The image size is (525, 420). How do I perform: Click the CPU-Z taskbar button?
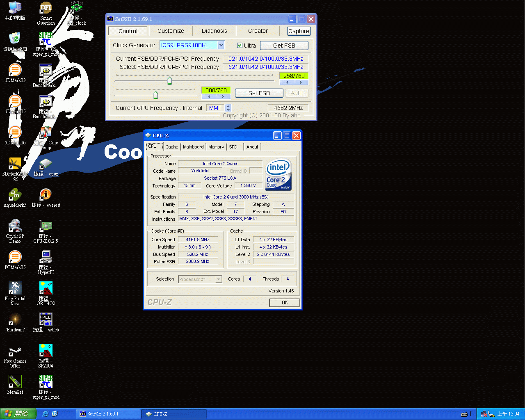(x=173, y=414)
